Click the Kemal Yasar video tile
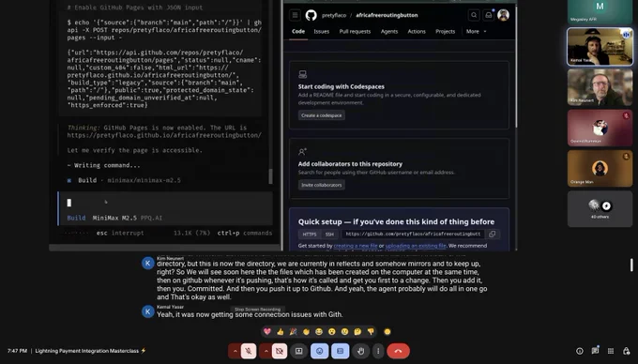 pos(600,47)
